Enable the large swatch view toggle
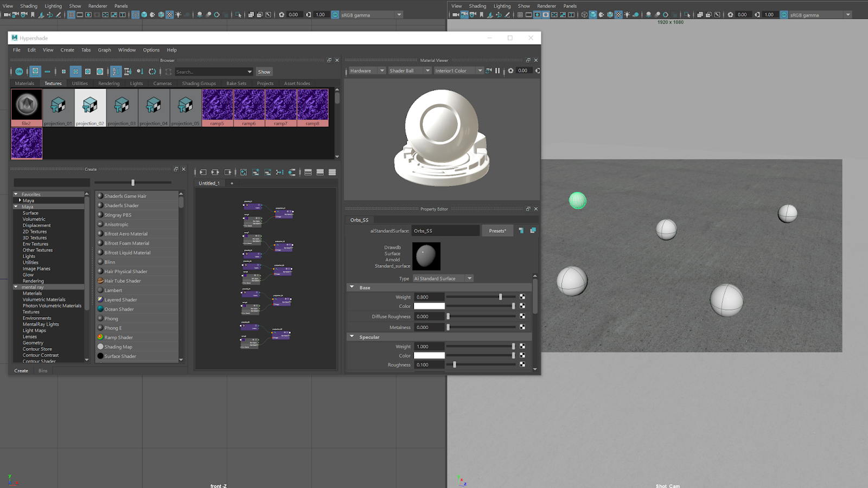The width and height of the screenshot is (868, 488). coord(100,71)
